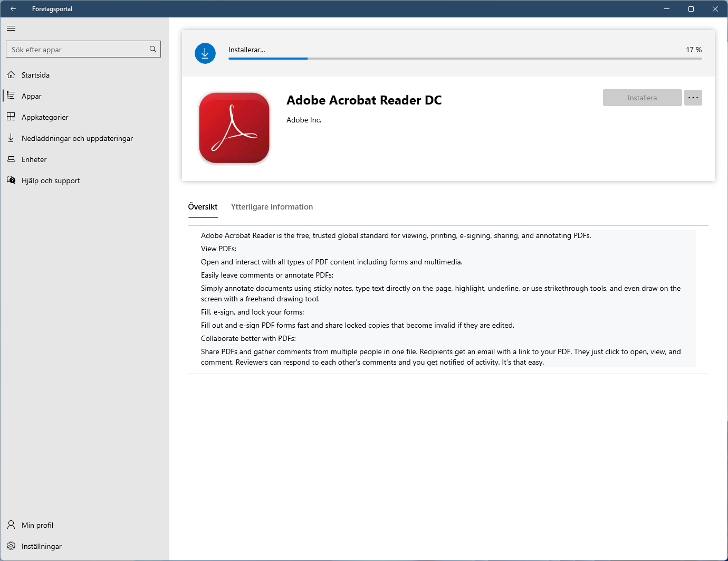Click the 'Adobe Inc.' publisher text
The image size is (728, 561).
(304, 120)
